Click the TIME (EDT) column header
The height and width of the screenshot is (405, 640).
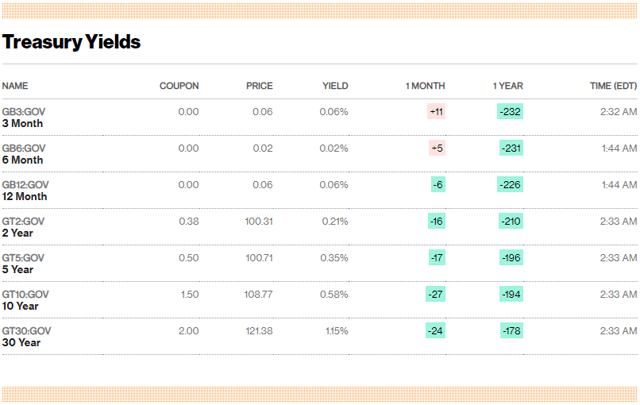612,85
